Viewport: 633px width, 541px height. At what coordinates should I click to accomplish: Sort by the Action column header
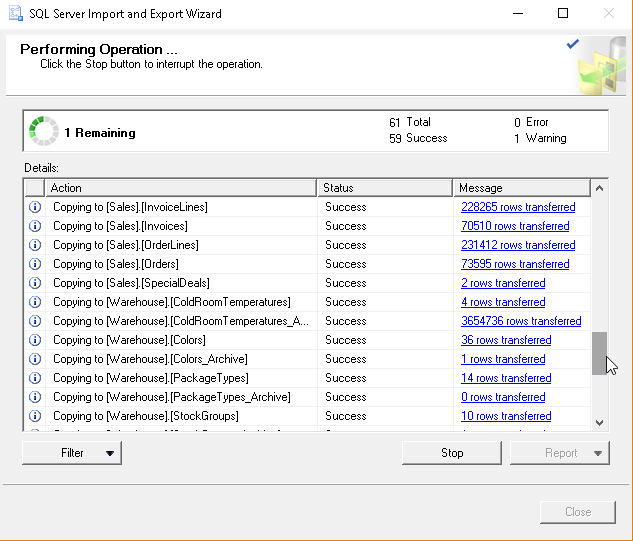pos(180,188)
